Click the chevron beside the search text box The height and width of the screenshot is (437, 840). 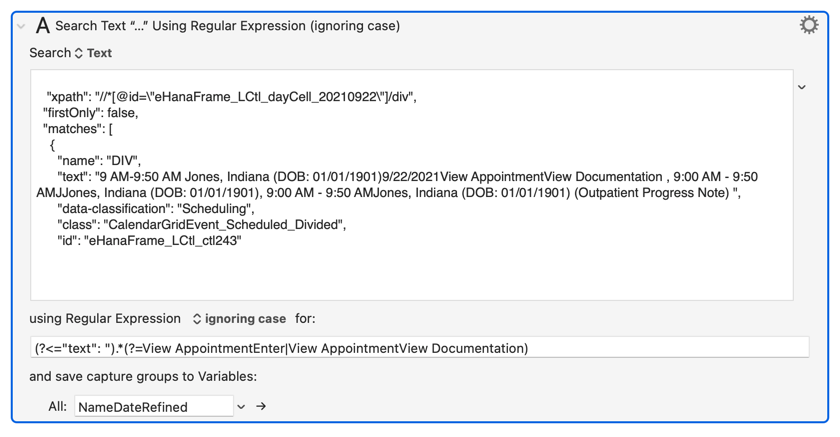pyautogui.click(x=802, y=87)
